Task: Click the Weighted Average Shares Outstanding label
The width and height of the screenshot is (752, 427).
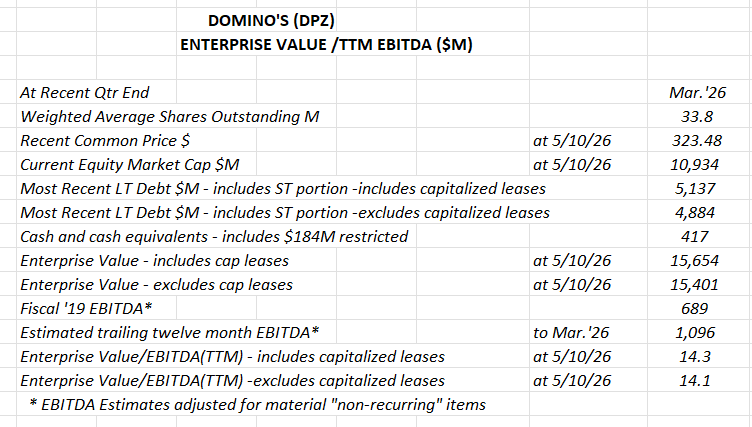Action: pos(170,117)
